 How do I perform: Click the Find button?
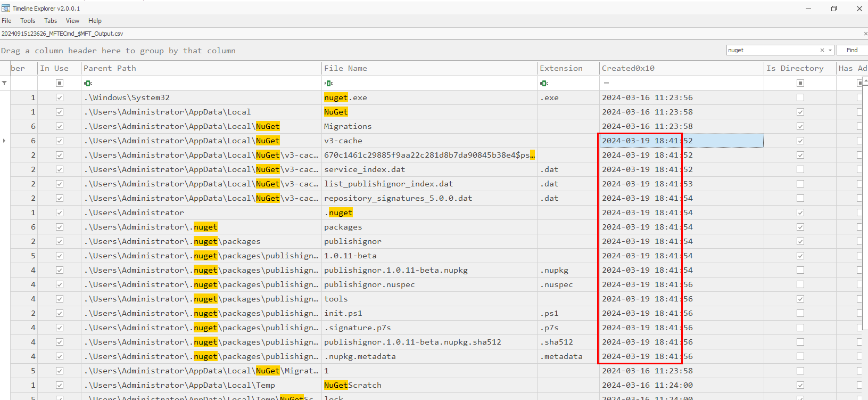[x=852, y=50]
